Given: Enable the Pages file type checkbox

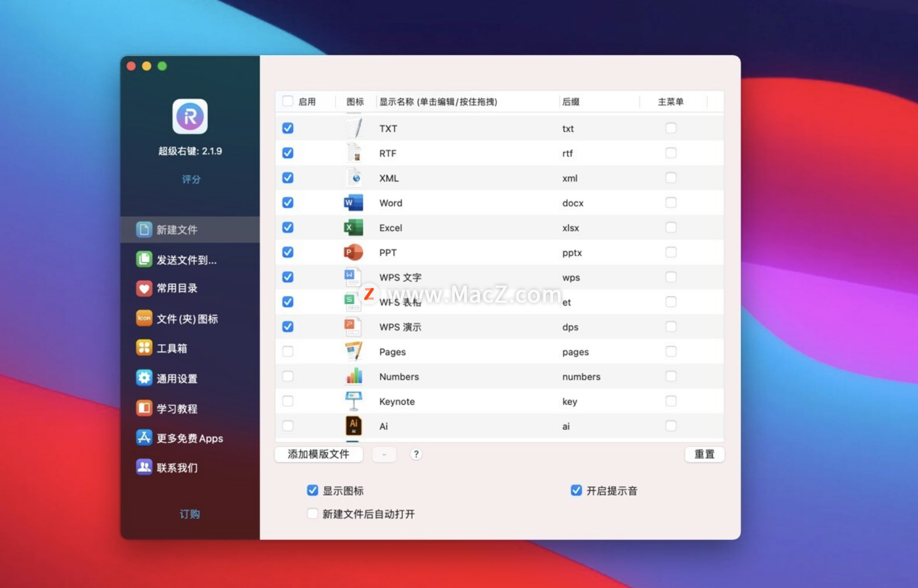Looking at the screenshot, I should coord(288,351).
